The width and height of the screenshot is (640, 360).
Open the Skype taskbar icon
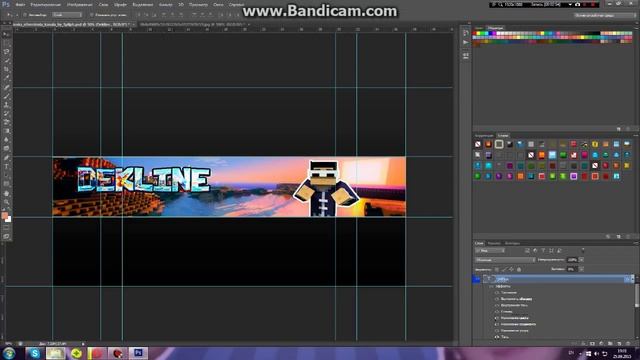pyautogui.click(x=35, y=353)
